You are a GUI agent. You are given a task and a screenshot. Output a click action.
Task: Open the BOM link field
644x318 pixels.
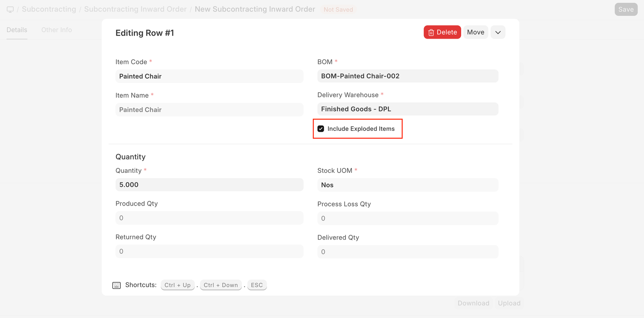pyautogui.click(x=408, y=76)
